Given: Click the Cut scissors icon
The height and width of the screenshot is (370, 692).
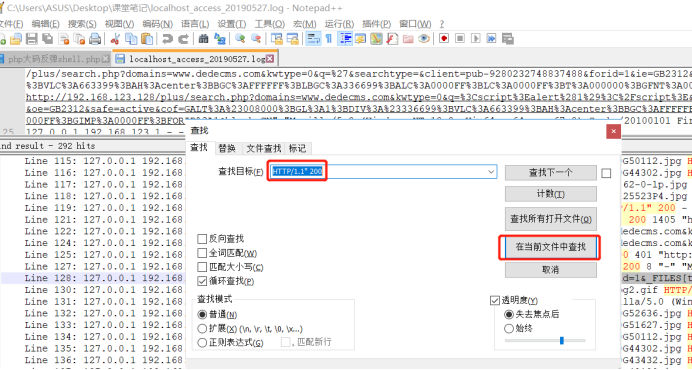Looking at the screenshot, I should point(115,39).
